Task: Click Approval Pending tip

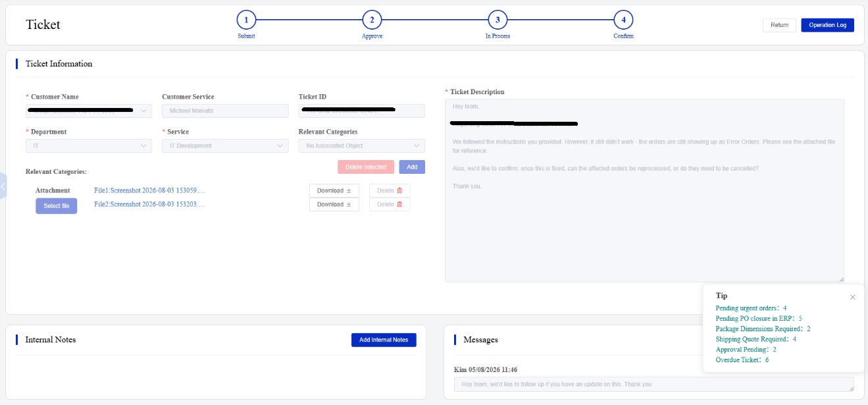Action: pyautogui.click(x=746, y=350)
